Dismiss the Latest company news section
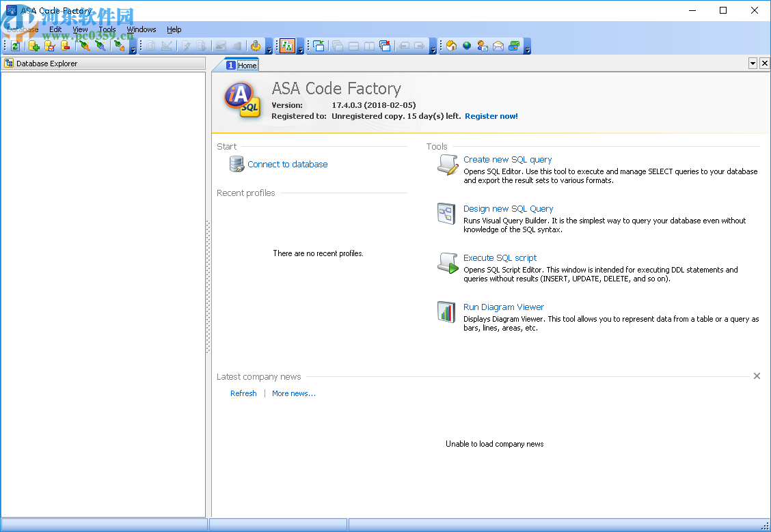Screen dimensions: 771x532 tap(757, 376)
